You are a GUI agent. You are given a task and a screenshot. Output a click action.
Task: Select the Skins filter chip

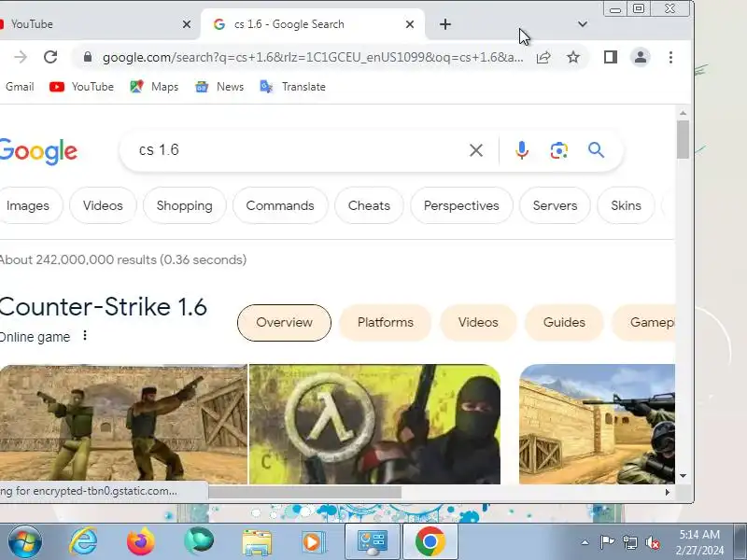[626, 205]
